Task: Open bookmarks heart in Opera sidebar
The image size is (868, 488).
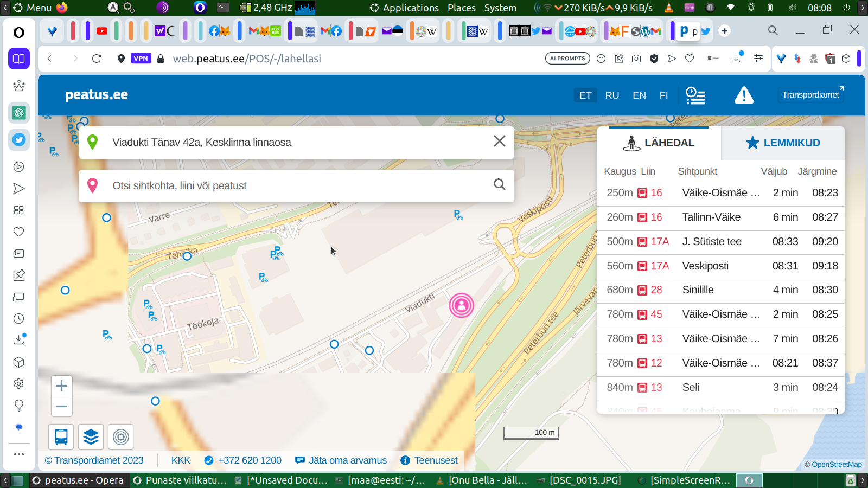Action: [19, 232]
